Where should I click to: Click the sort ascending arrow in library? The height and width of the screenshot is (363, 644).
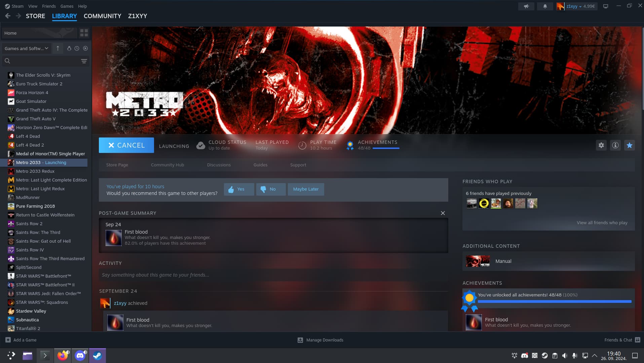[58, 48]
